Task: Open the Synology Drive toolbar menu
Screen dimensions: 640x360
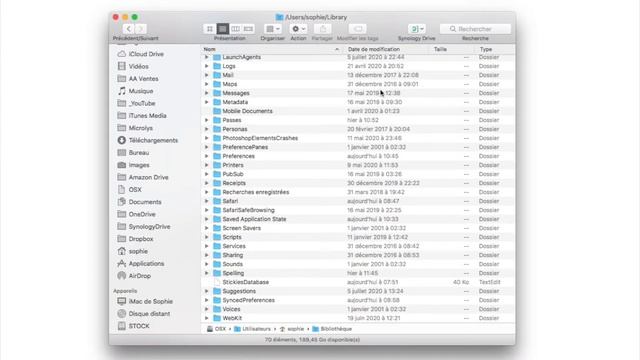Action: click(417, 29)
